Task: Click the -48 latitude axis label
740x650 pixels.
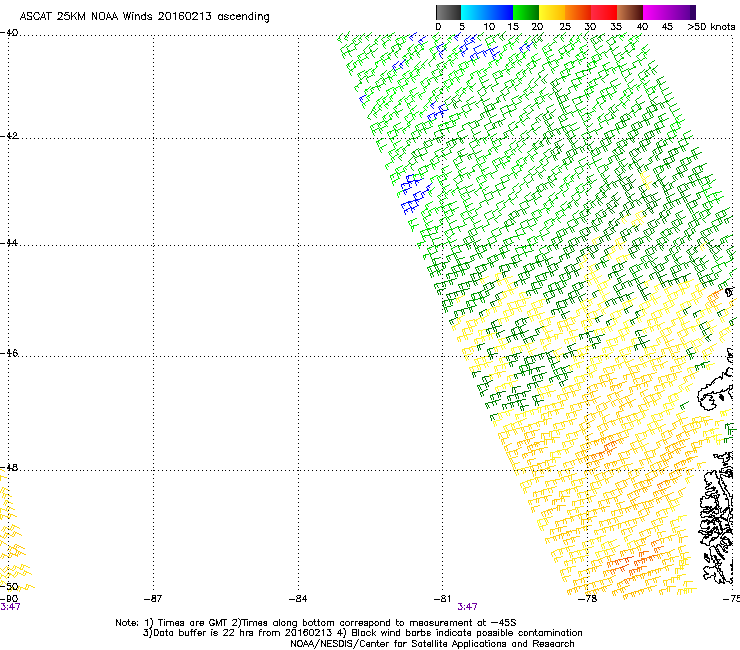Action: point(9,467)
